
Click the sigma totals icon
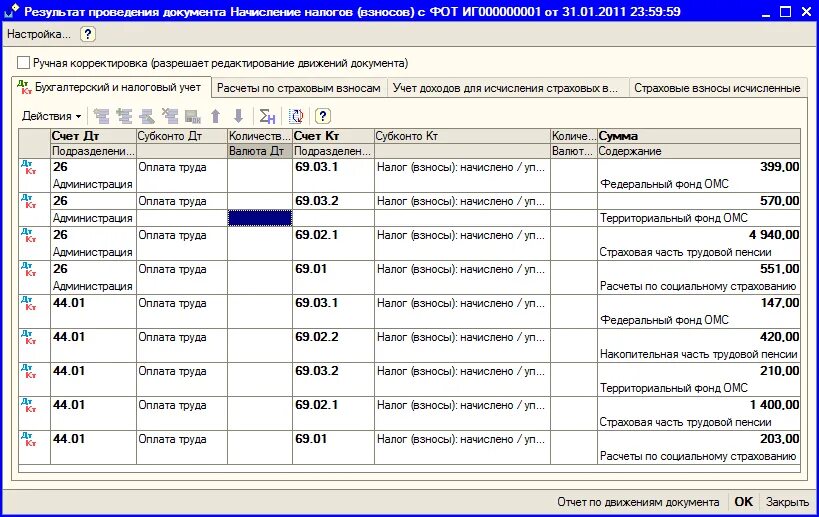pyautogui.click(x=267, y=116)
